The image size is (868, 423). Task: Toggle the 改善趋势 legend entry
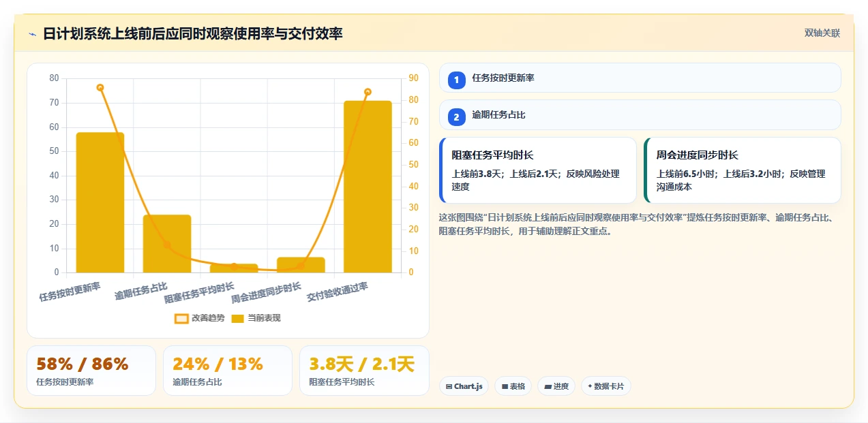tap(200, 318)
